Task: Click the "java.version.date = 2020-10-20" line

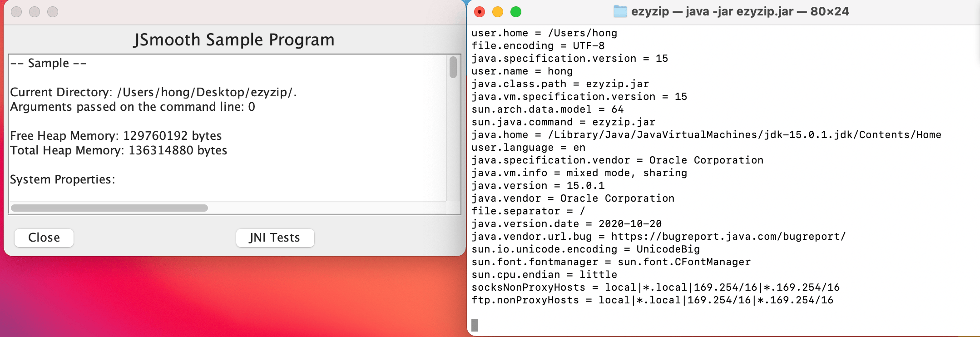Action: tap(567, 224)
